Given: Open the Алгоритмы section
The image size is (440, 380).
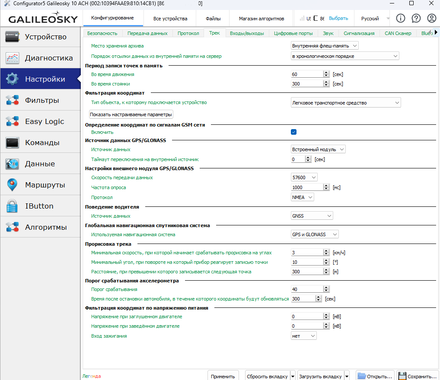Looking at the screenshot, I should click(x=40, y=227).
